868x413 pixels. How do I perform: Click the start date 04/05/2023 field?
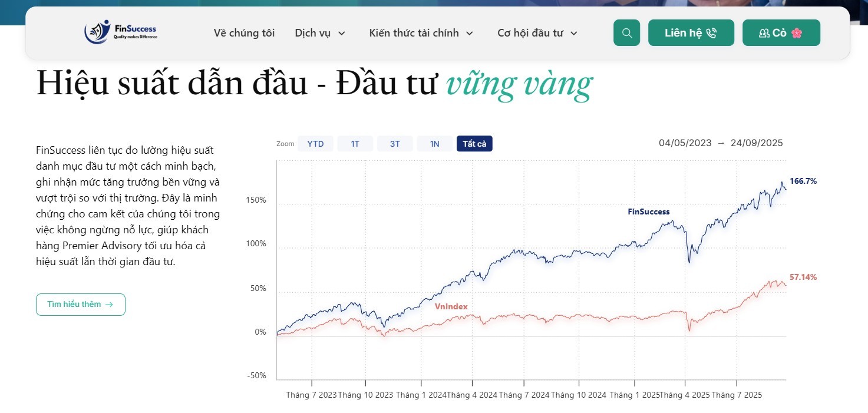coord(685,143)
